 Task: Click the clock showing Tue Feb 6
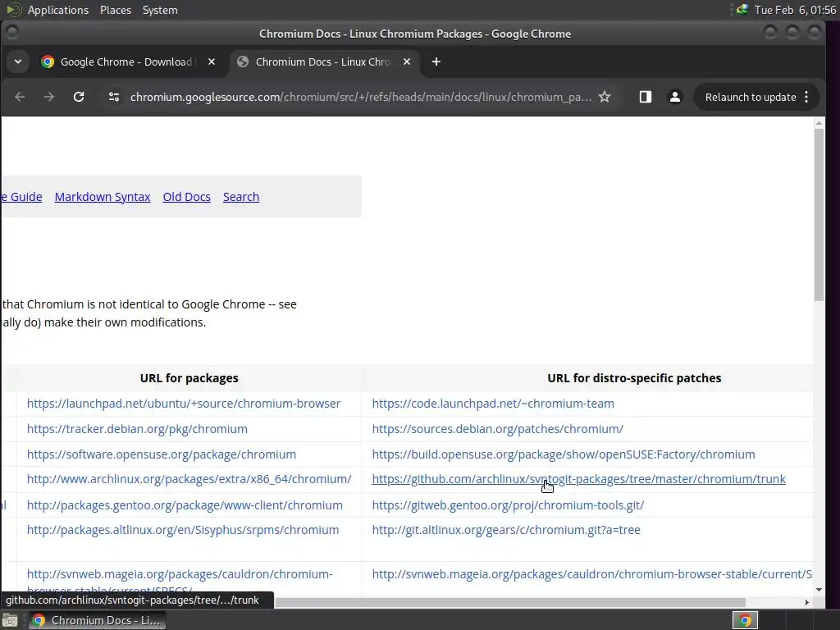pyautogui.click(x=795, y=10)
